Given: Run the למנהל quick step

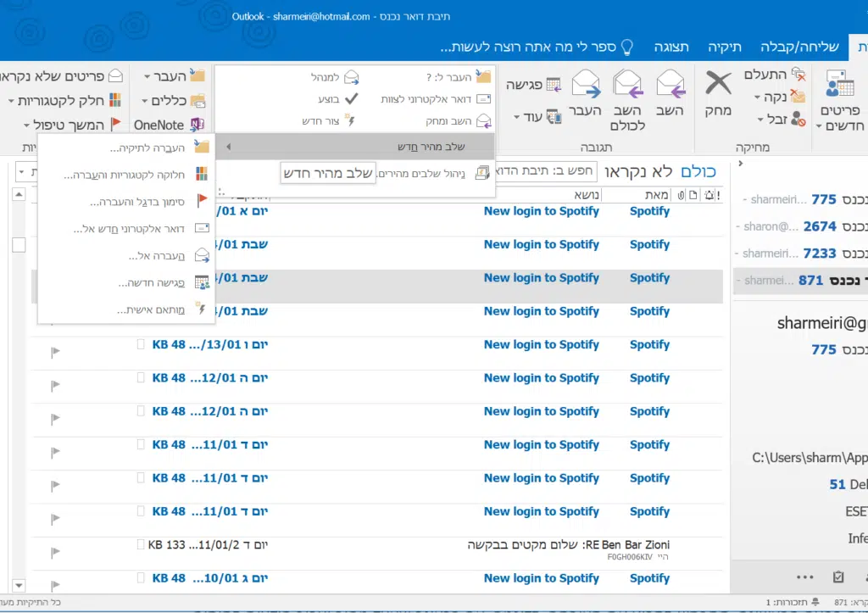Looking at the screenshot, I should (335, 77).
